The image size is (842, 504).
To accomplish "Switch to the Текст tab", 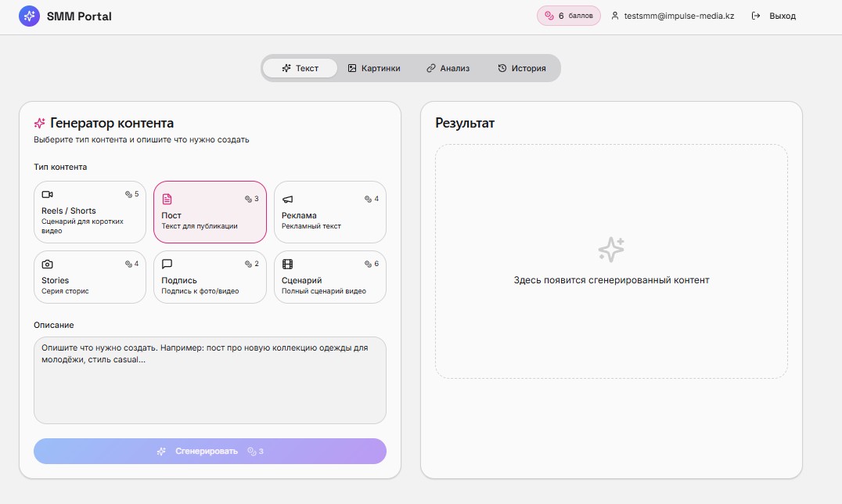I will point(300,68).
